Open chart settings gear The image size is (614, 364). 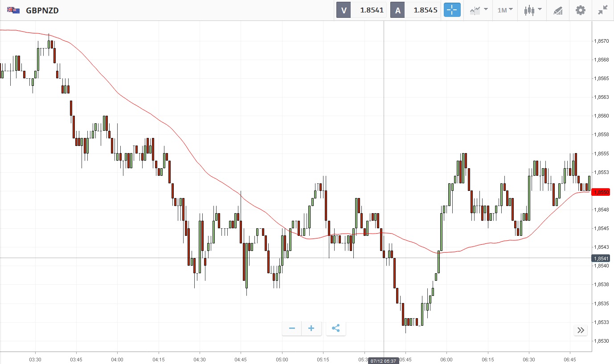(x=580, y=10)
